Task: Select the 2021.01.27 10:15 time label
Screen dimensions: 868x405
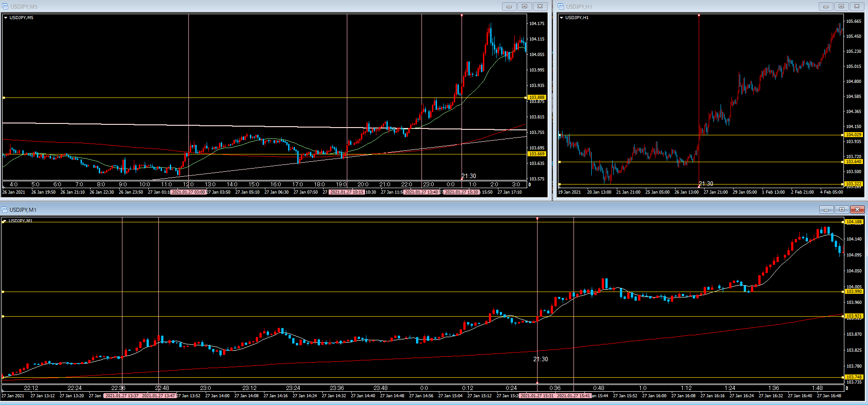Action: coord(347,192)
